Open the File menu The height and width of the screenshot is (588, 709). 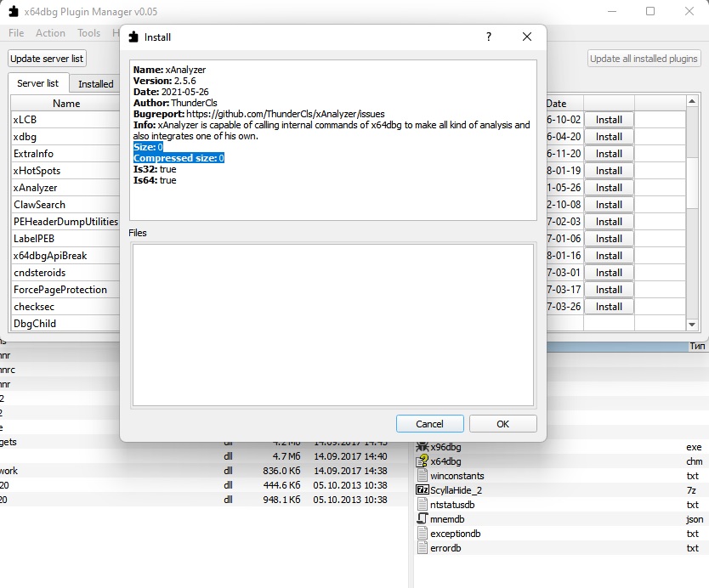[x=14, y=33]
